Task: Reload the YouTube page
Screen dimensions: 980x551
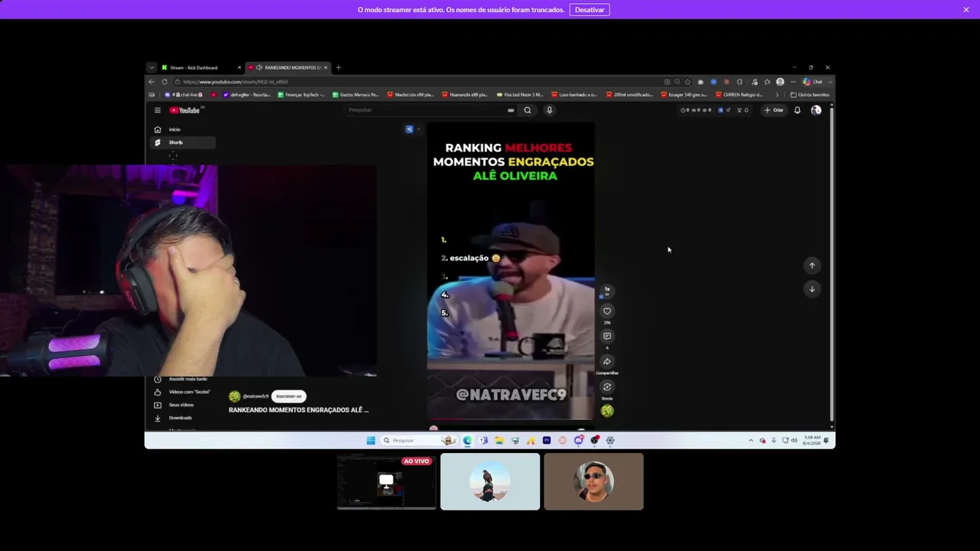Action: pos(164,82)
